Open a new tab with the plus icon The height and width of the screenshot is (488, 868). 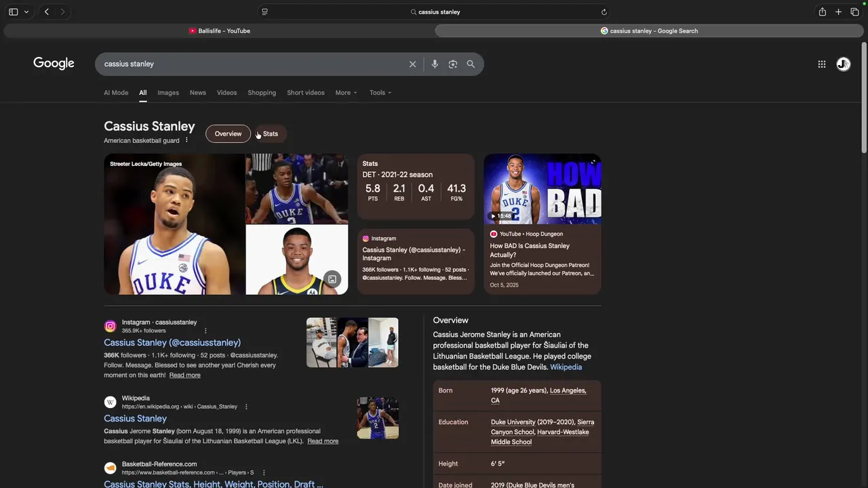838,12
